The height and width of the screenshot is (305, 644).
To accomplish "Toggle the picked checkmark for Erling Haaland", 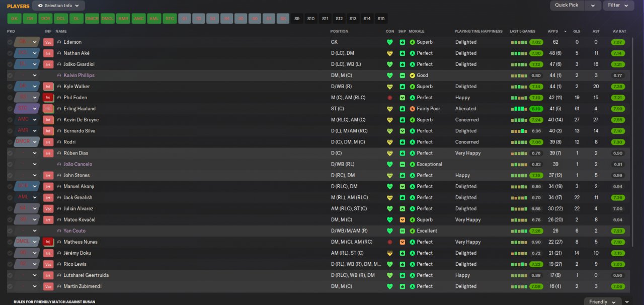I will tap(10, 109).
